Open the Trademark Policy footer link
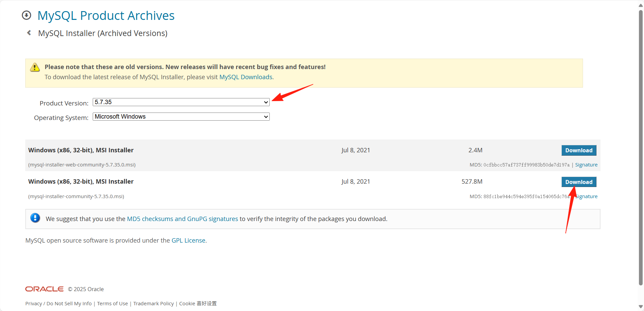 coord(153,304)
